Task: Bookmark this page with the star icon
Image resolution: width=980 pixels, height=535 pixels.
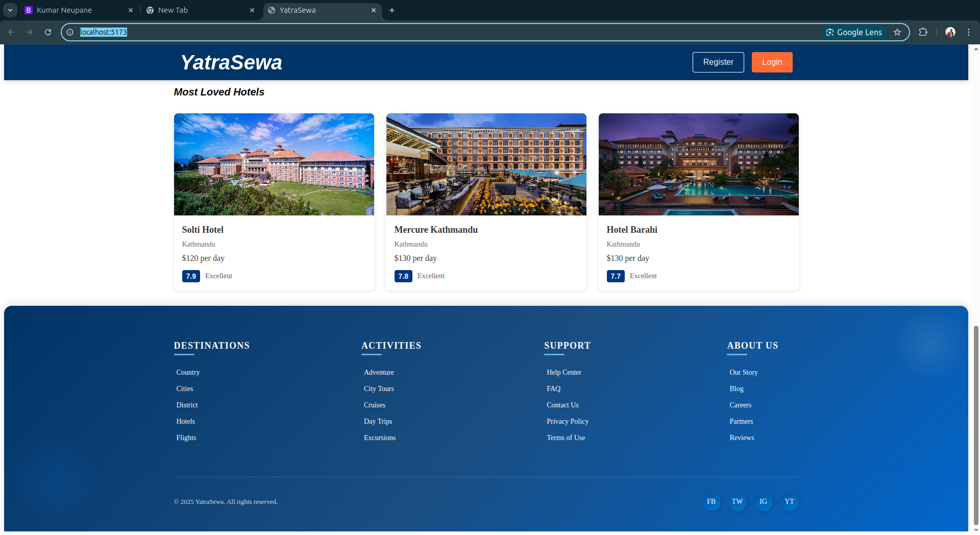Action: 897,32
